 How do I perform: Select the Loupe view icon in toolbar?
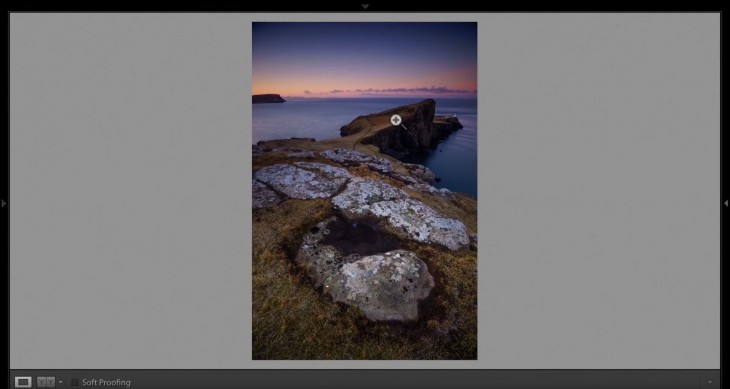23,382
